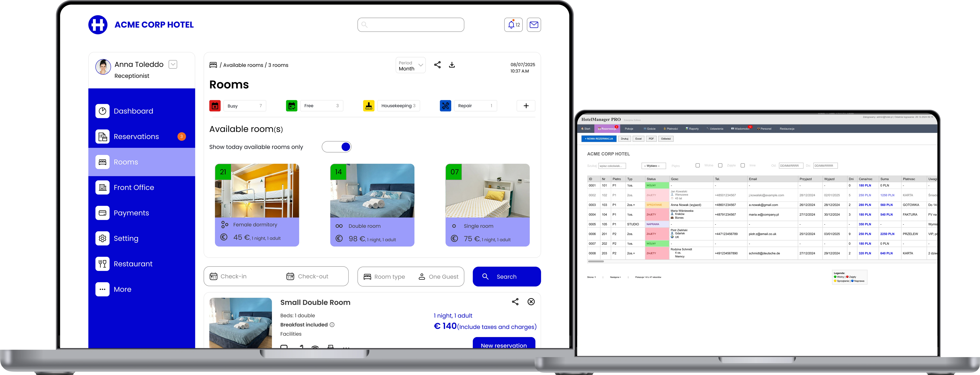Click the blue Search button
980x375 pixels.
coord(507,276)
